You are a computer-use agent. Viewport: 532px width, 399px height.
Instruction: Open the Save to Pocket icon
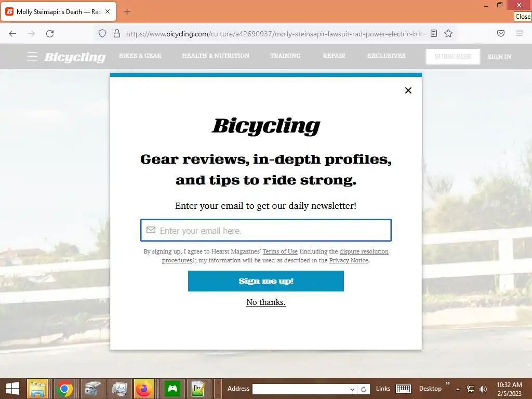(501, 33)
